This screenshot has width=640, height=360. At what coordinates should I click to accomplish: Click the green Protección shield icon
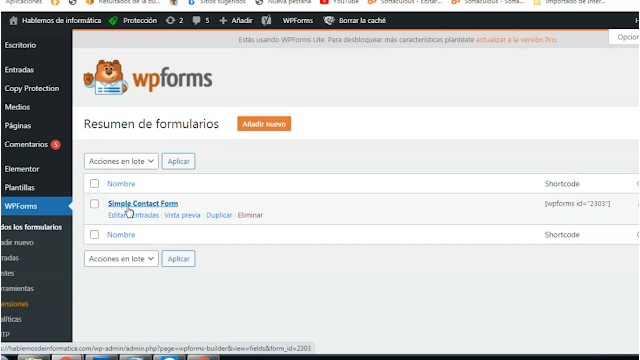(x=113, y=20)
